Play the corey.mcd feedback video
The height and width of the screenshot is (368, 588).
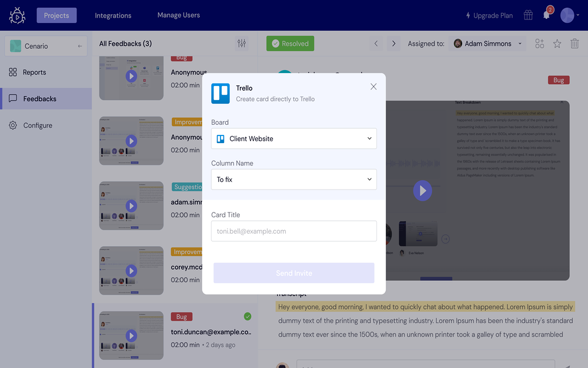click(131, 271)
